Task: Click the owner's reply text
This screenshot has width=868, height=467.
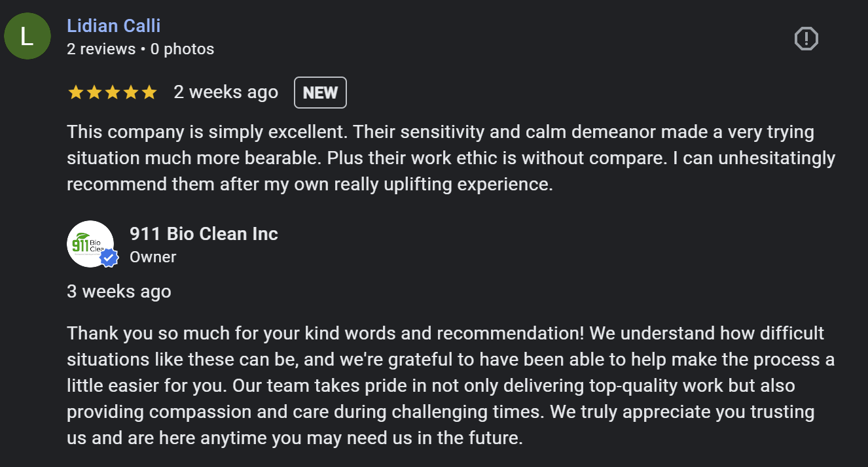Action: coord(439,385)
